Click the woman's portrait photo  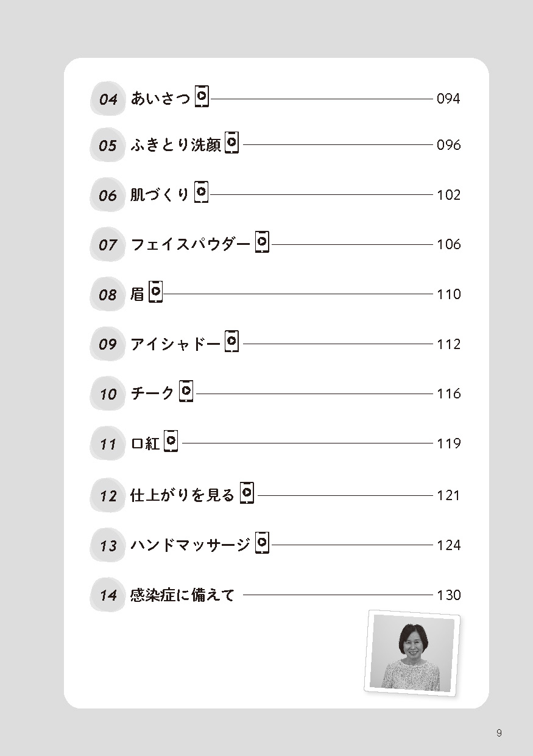click(414, 652)
